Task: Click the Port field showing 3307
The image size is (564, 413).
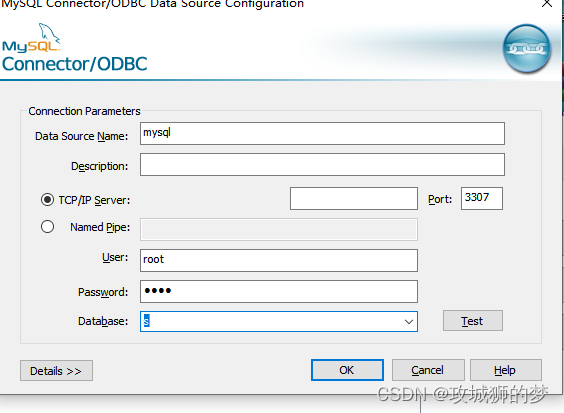Action: point(482,198)
